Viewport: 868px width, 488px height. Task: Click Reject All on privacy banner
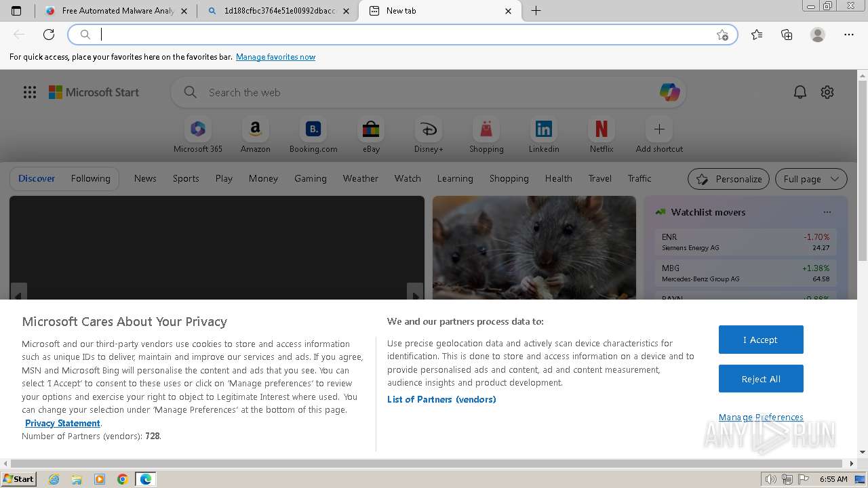click(x=761, y=379)
